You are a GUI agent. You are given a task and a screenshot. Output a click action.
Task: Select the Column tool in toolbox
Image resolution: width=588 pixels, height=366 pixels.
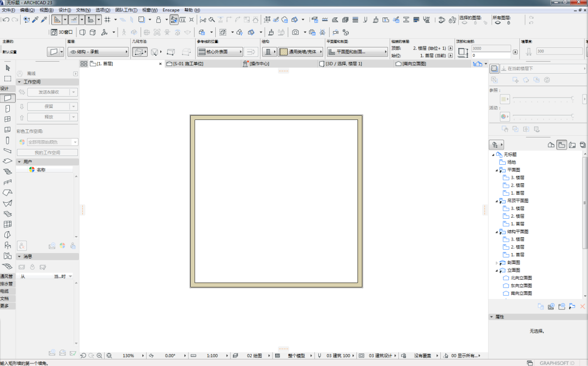8,140
